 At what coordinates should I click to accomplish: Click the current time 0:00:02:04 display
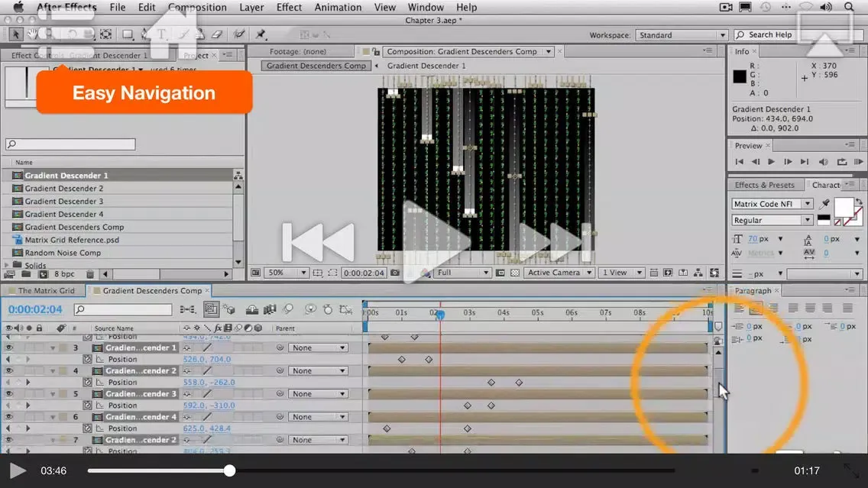(35, 309)
